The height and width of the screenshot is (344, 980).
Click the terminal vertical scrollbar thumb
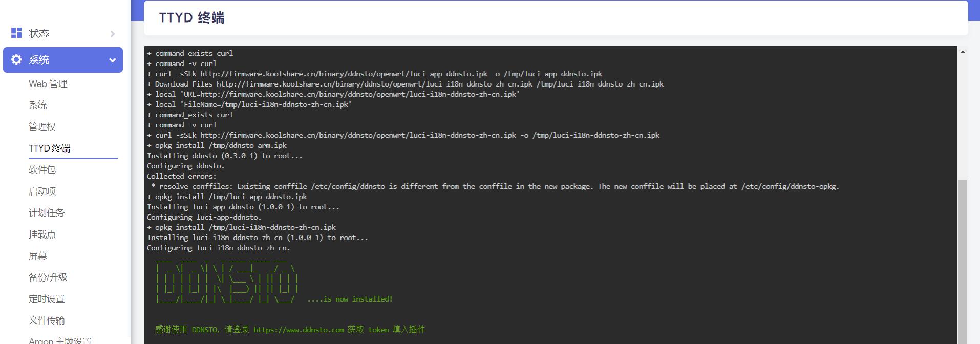pos(963,261)
